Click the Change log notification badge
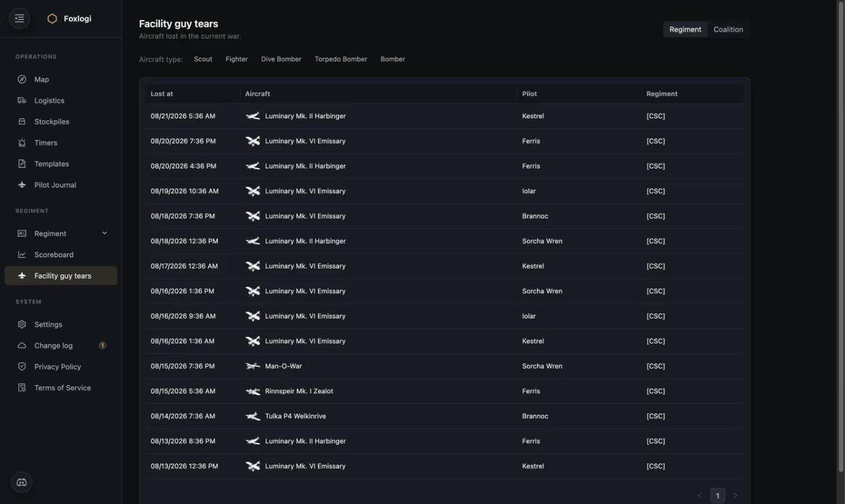 coord(102,346)
